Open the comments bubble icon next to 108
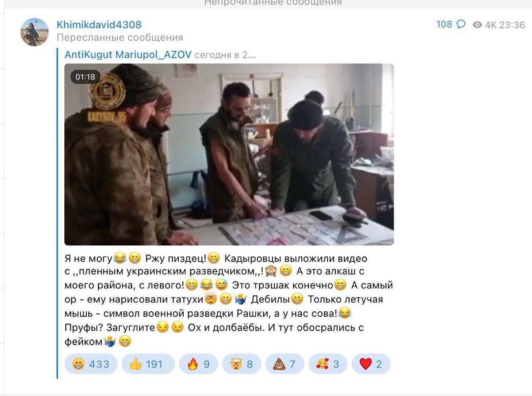The width and height of the screenshot is (532, 396). tap(461, 24)
